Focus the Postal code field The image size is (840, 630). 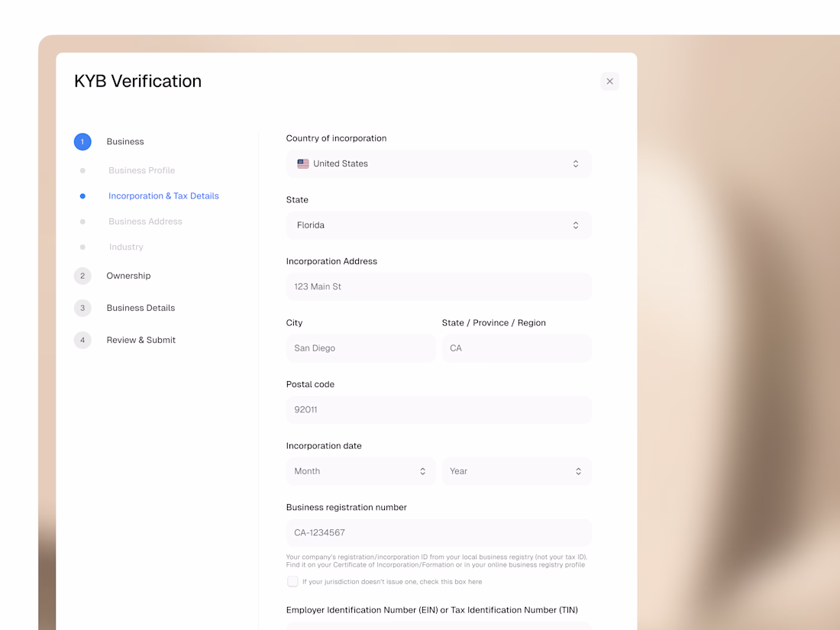pyautogui.click(x=438, y=410)
